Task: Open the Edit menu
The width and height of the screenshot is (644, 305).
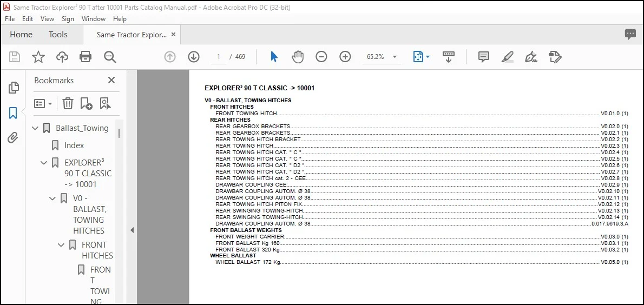Action: click(28, 19)
